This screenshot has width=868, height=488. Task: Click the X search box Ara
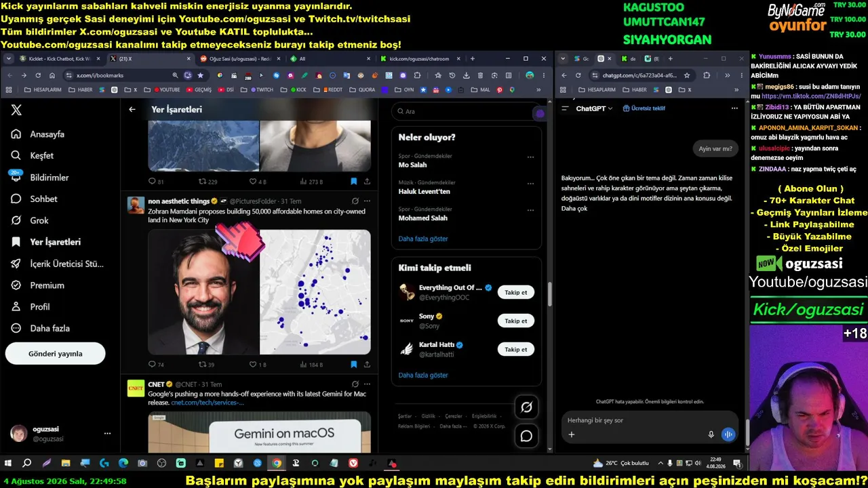[x=468, y=111]
